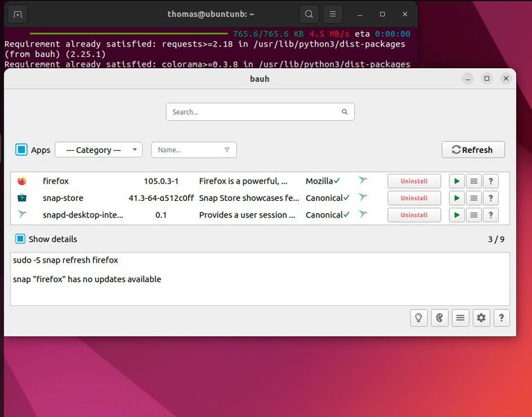532x417 pixels.
Task: Open the actions menu for snapd-desktop-integration
Action: click(474, 215)
